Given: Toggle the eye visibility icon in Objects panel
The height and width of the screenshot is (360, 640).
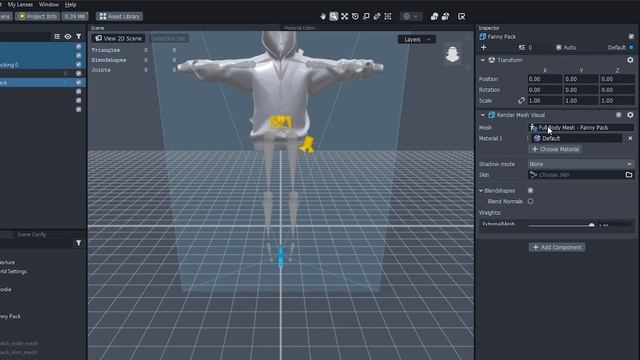Looking at the screenshot, I should (68, 36).
